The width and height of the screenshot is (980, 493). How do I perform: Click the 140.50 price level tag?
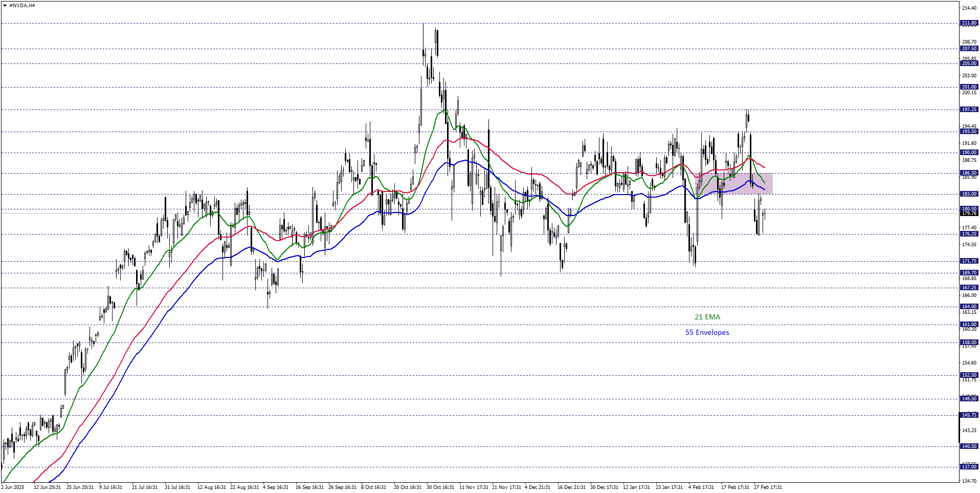(969, 446)
